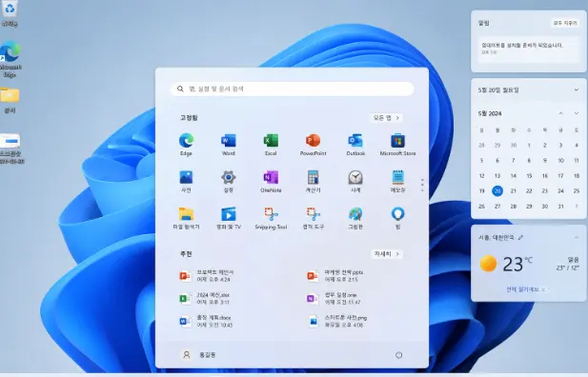Select May 10 in the calendar

tap(560, 160)
